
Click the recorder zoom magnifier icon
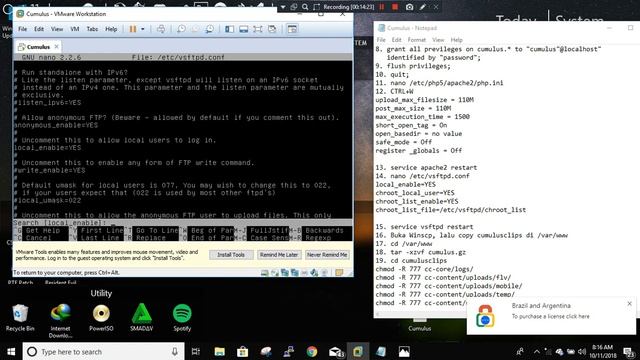305,7
